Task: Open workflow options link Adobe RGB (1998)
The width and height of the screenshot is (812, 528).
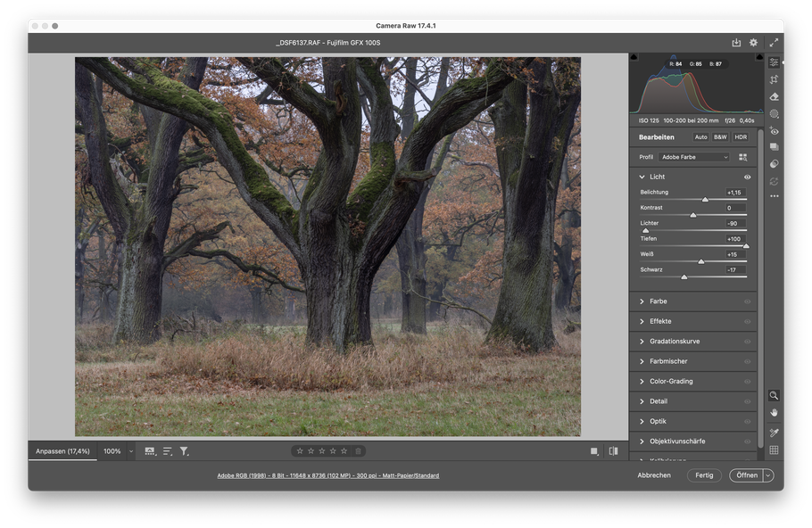Action: 327,475
